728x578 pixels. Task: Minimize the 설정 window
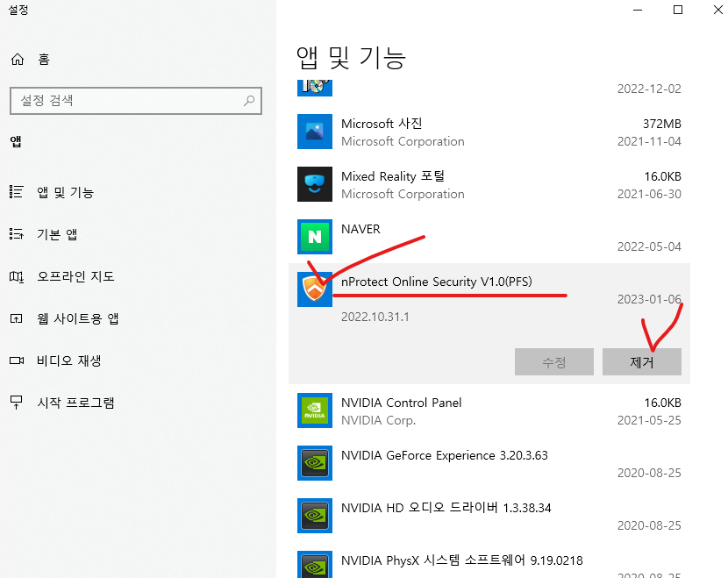pyautogui.click(x=638, y=10)
